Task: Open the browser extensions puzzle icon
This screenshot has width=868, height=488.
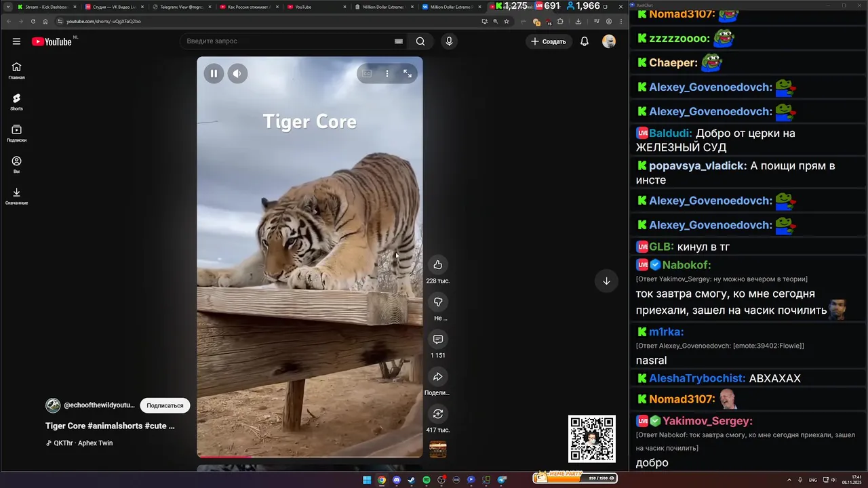Action: pyautogui.click(x=560, y=21)
